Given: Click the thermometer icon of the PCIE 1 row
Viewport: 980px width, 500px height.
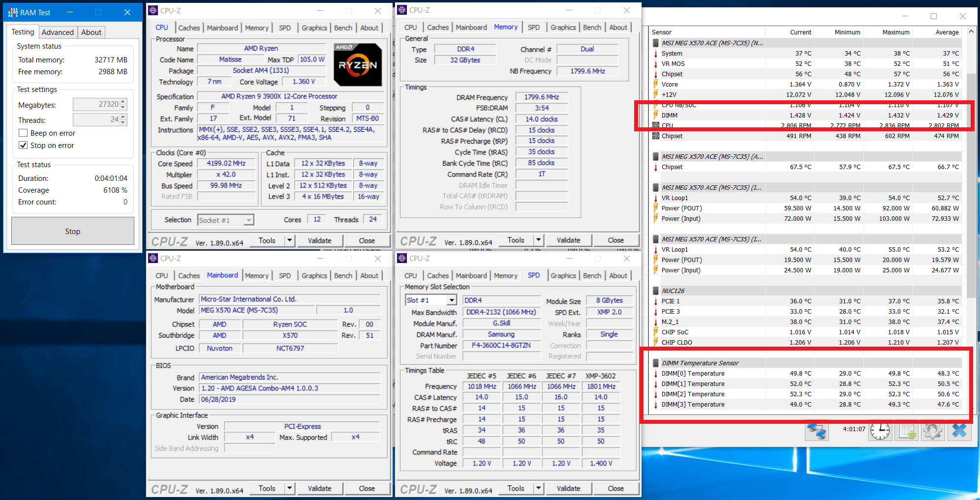Looking at the screenshot, I should tap(655, 301).
